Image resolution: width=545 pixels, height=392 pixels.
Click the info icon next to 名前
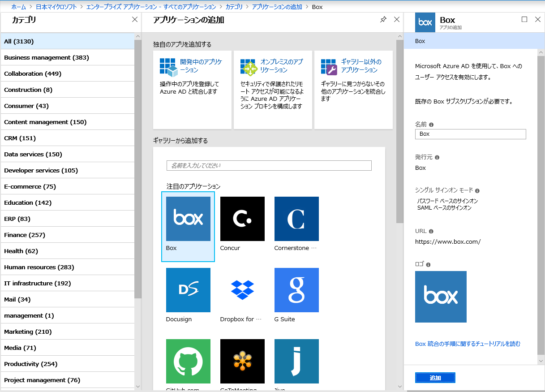pyautogui.click(x=431, y=125)
